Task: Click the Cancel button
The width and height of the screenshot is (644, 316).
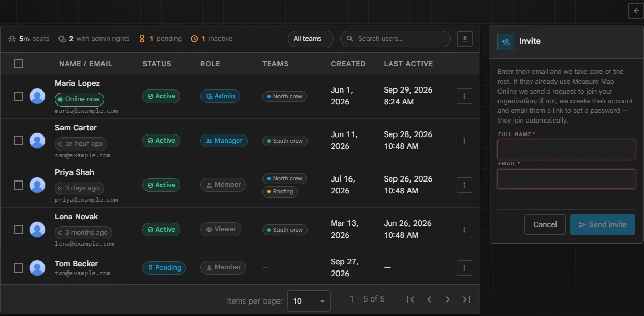Action: pos(545,224)
